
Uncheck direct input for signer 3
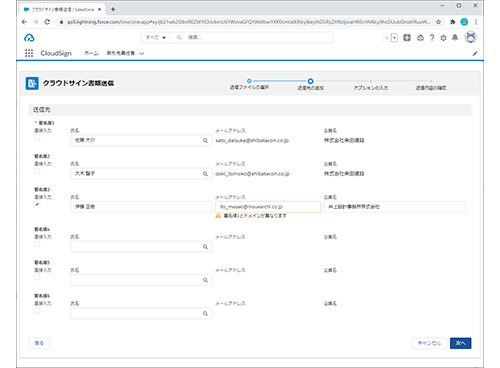(x=37, y=204)
